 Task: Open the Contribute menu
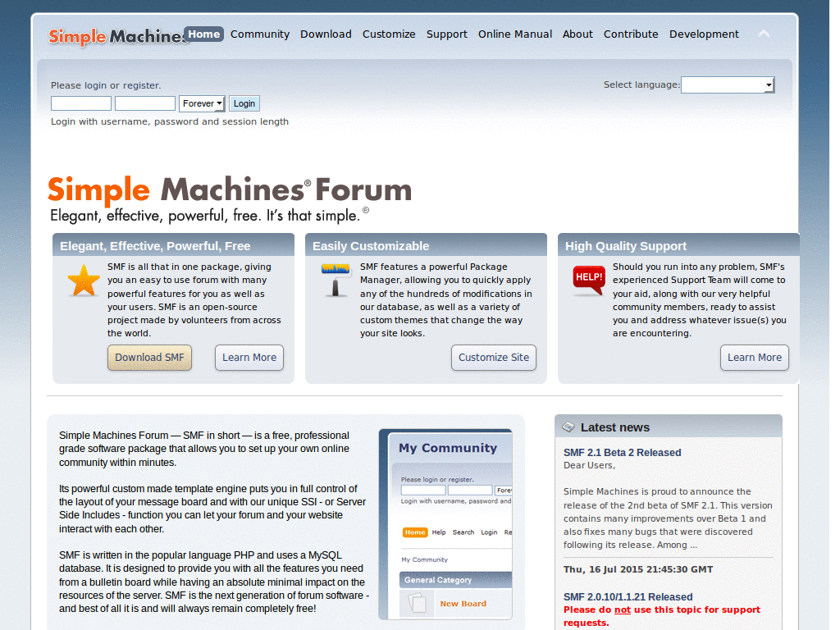[631, 34]
